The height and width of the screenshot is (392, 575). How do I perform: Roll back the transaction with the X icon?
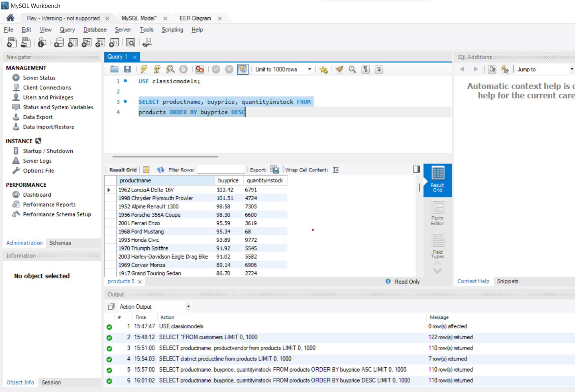229,69
